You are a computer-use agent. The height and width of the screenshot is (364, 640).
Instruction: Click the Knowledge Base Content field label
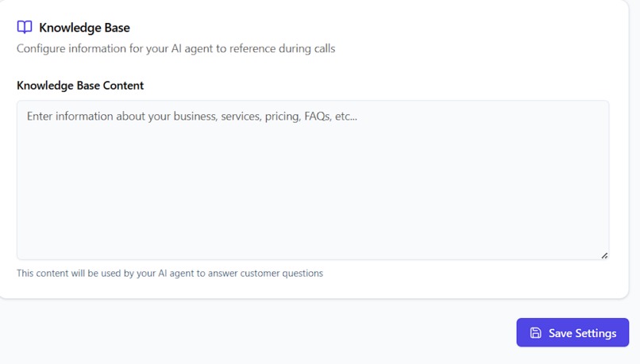[80, 85]
